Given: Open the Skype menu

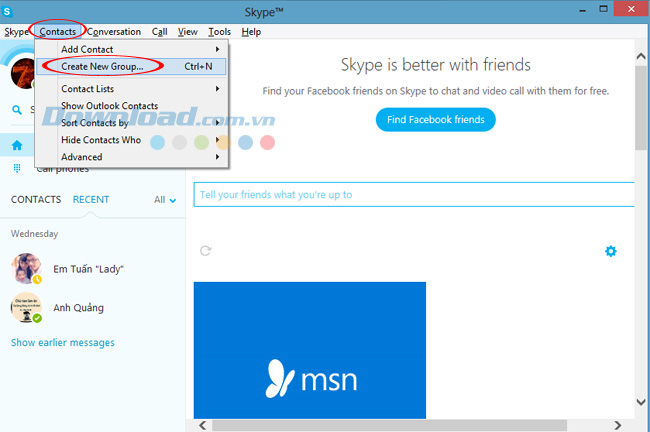Looking at the screenshot, I should click(x=16, y=32).
